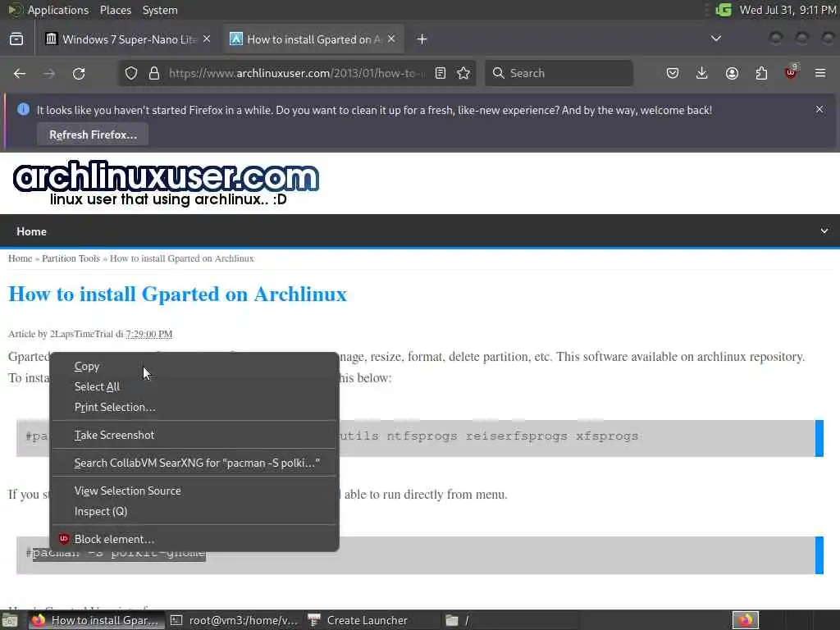Choose Take Screenshot from context menu
The height and width of the screenshot is (630, 840).
tap(194, 435)
